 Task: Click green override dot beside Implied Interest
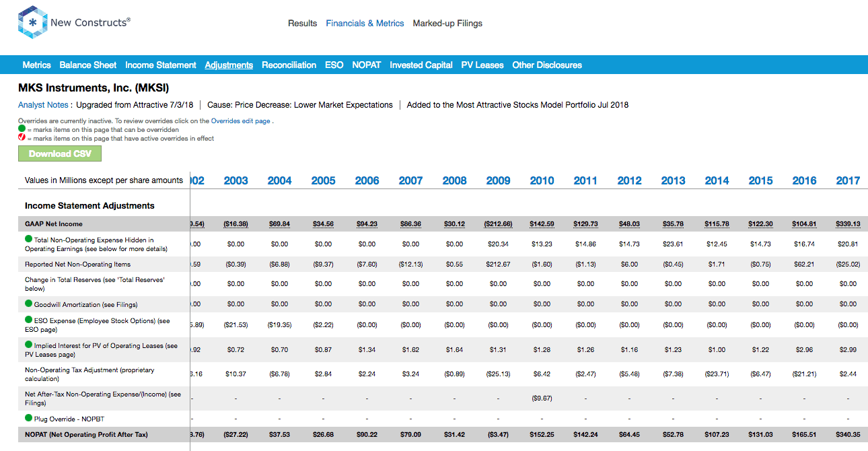(x=28, y=345)
